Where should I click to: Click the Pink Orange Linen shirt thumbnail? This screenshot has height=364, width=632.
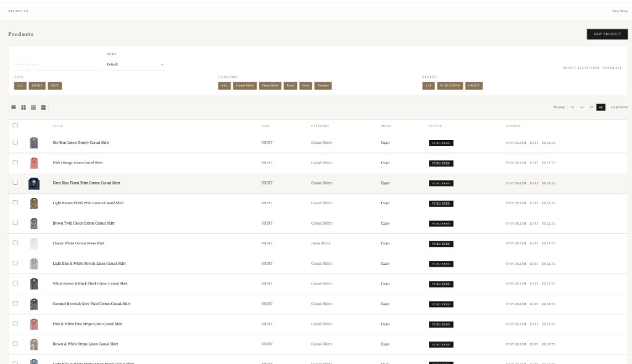point(34,163)
